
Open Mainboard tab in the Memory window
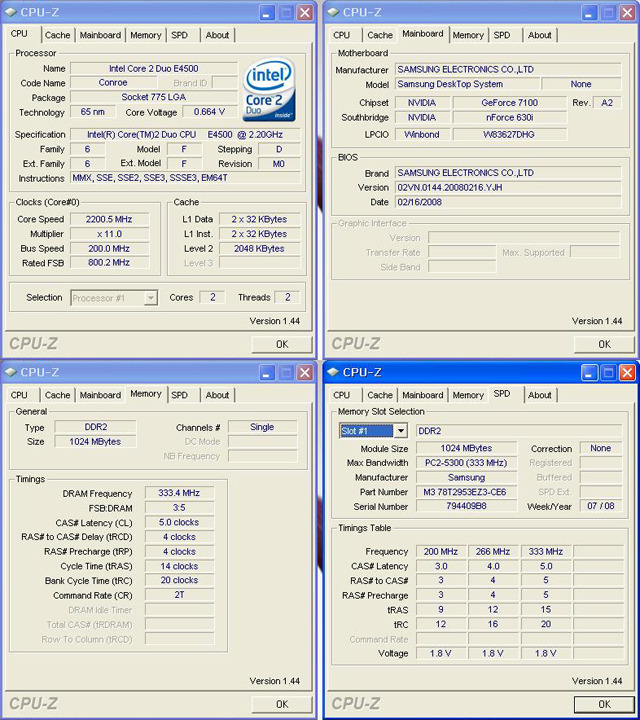[100, 395]
